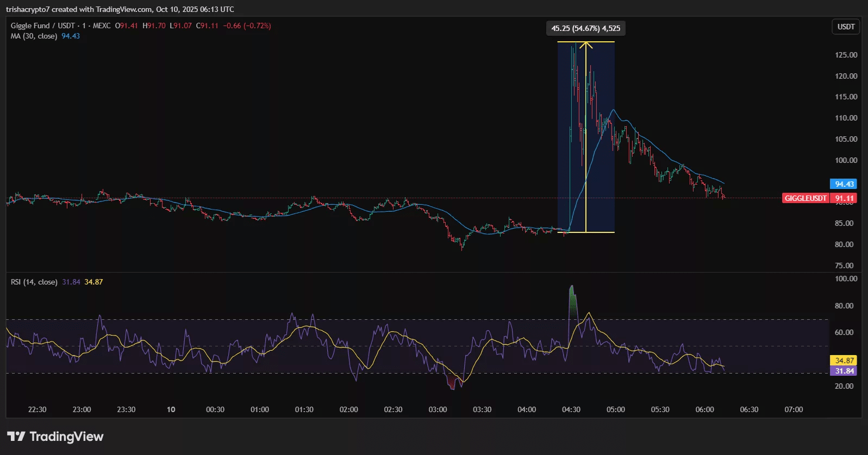Click the blue 94.43 MA price tag
This screenshot has height=455, width=868.
[x=843, y=184]
